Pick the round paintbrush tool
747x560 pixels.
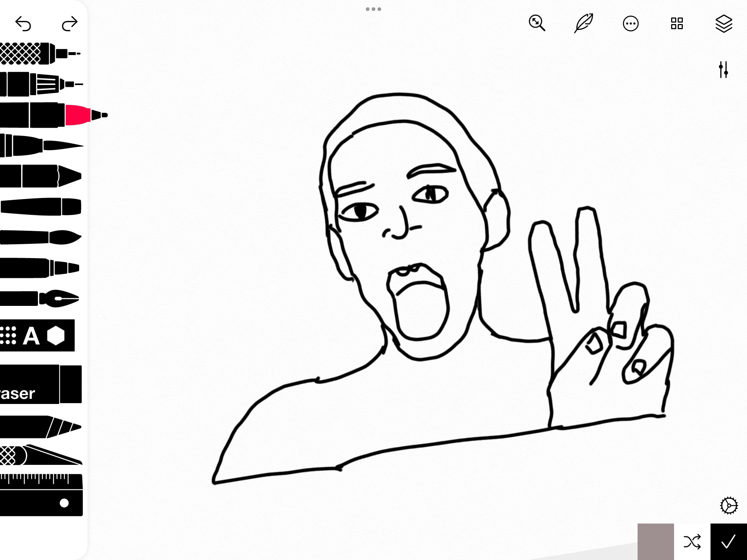[x=40, y=237]
